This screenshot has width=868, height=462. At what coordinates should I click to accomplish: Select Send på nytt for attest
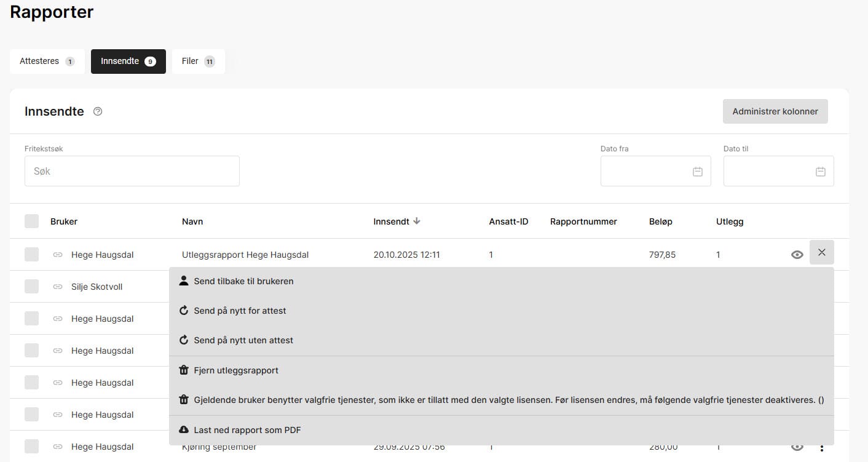pyautogui.click(x=240, y=311)
